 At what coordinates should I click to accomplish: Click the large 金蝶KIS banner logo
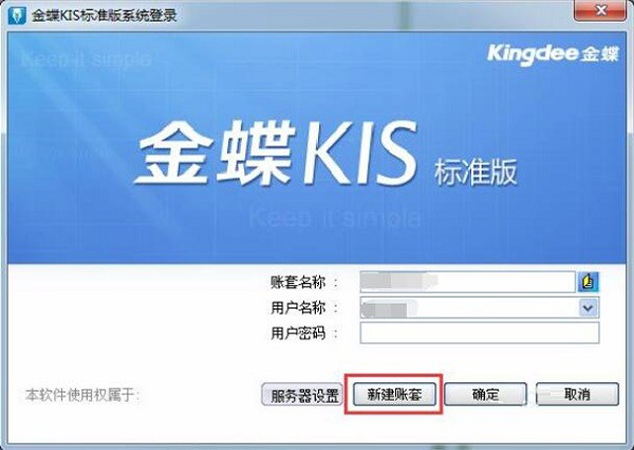pos(276,154)
